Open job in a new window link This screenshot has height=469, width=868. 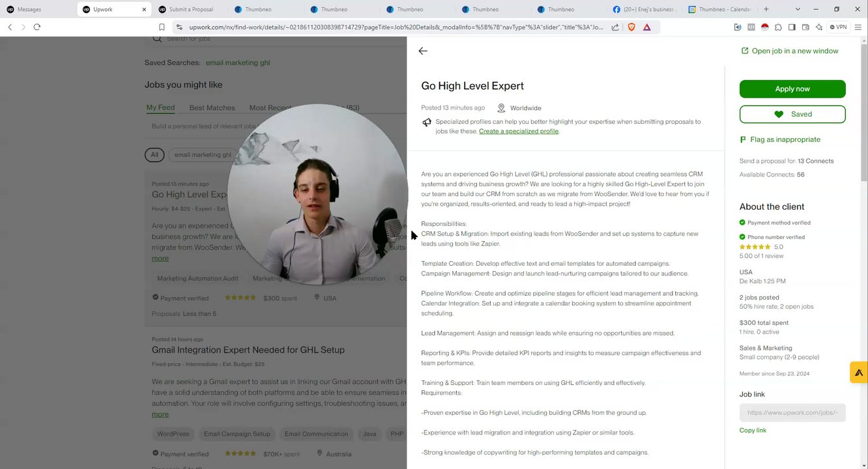coord(795,51)
